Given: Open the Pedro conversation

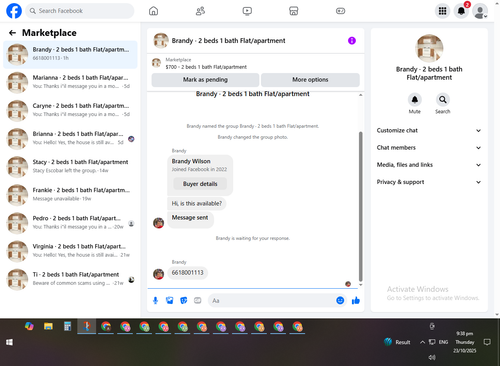Looking at the screenshot, I should [x=70, y=223].
